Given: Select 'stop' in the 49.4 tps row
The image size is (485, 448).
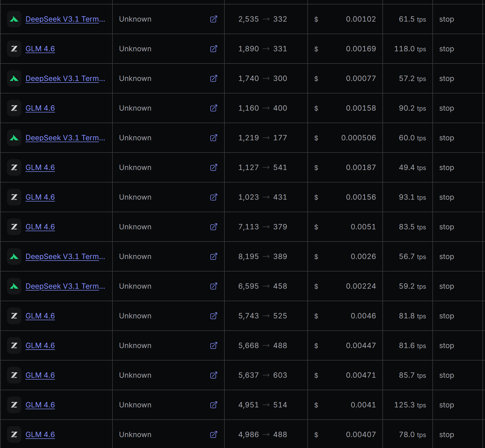Looking at the screenshot, I should (x=446, y=168).
